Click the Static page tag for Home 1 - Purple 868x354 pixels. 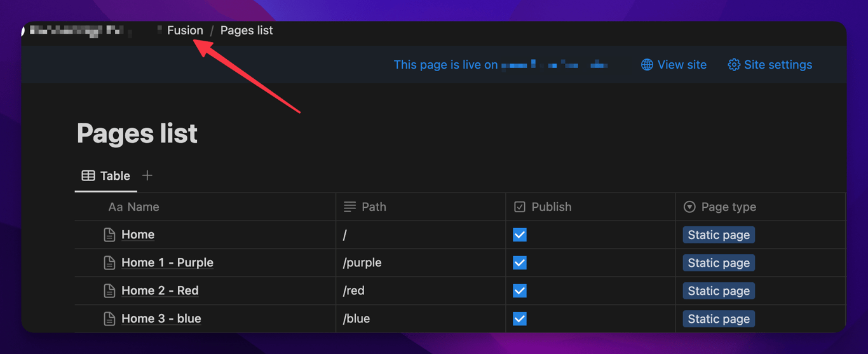[719, 263]
